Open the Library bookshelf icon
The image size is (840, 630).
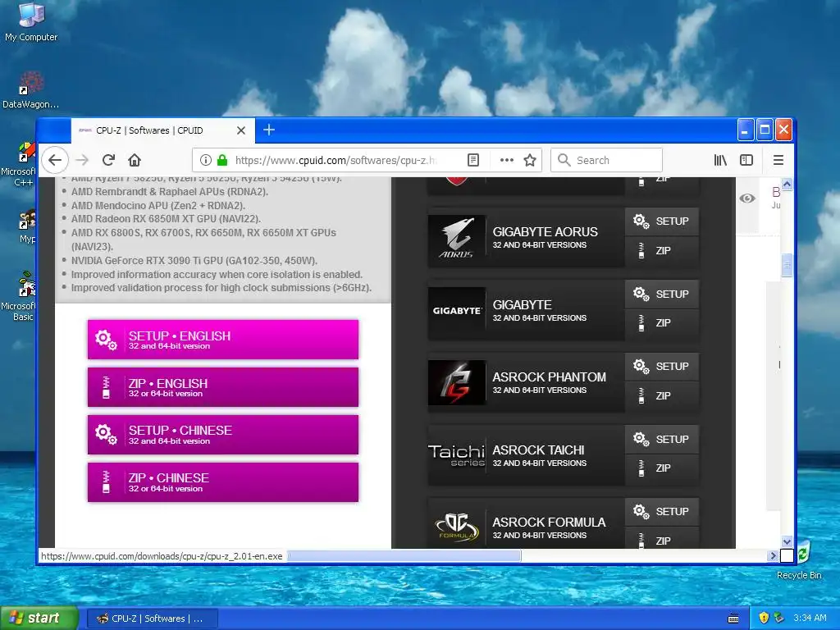720,160
